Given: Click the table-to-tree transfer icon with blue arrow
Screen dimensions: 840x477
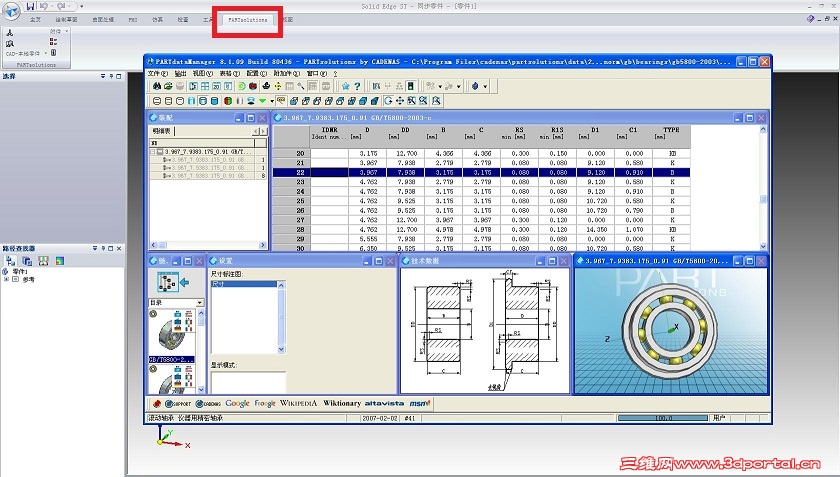Looking at the screenshot, I should pyautogui.click(x=172, y=282).
